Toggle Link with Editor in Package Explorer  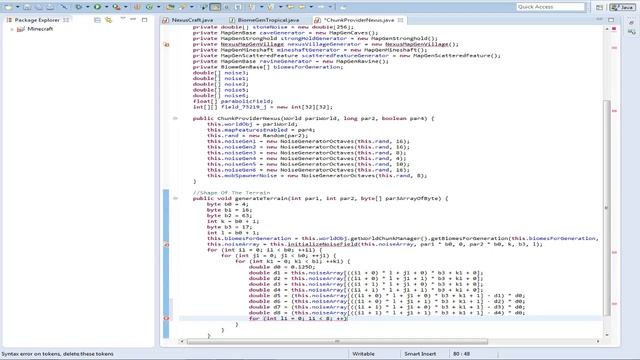(109, 20)
